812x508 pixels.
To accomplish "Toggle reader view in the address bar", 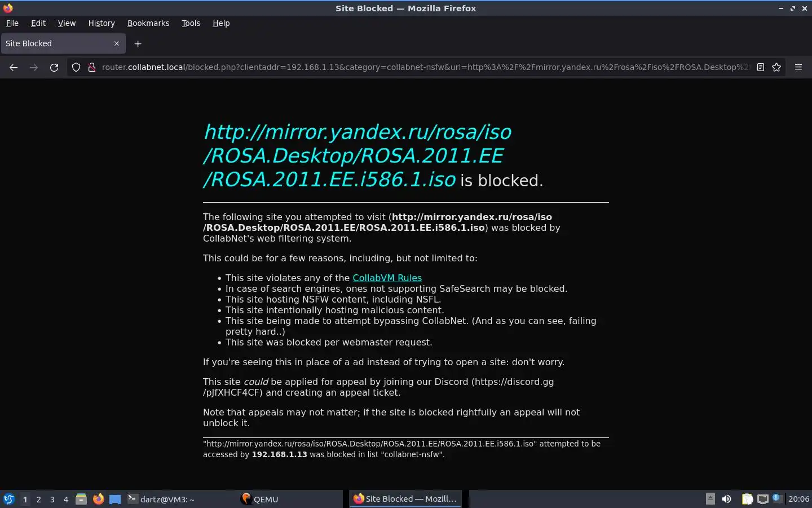I will [x=760, y=67].
